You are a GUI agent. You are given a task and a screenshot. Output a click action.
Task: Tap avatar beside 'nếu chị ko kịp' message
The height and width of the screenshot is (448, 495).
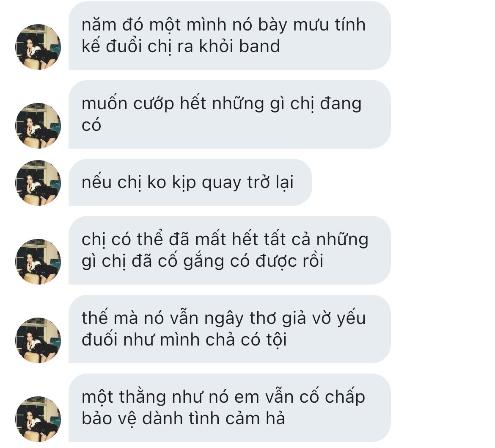coord(38,183)
